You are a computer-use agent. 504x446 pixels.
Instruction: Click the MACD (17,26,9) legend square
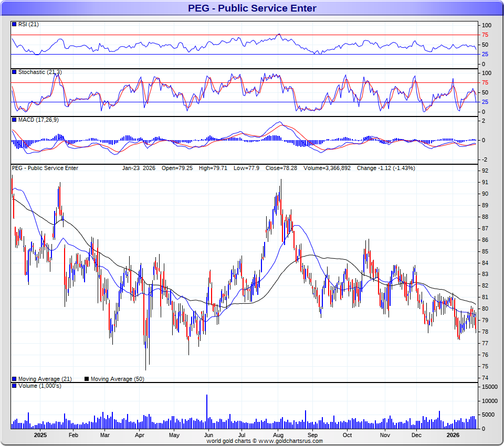(x=14, y=120)
